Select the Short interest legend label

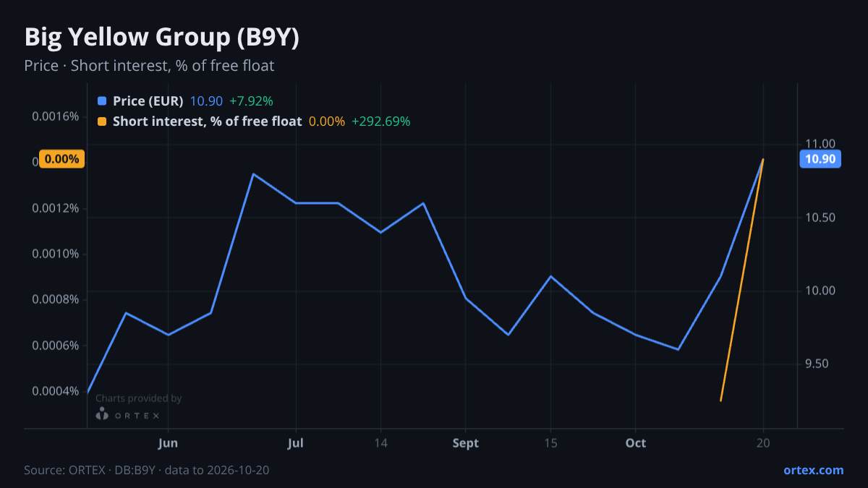coord(207,121)
